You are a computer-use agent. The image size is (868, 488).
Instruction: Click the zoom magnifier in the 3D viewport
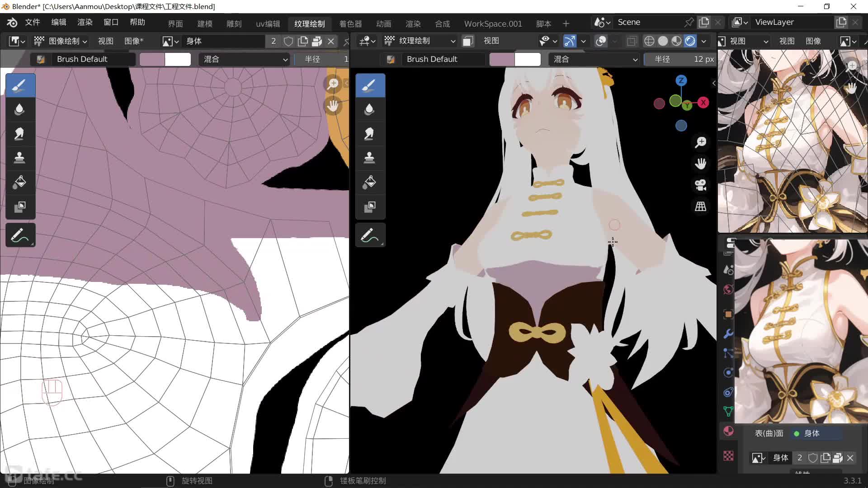pos(700,142)
